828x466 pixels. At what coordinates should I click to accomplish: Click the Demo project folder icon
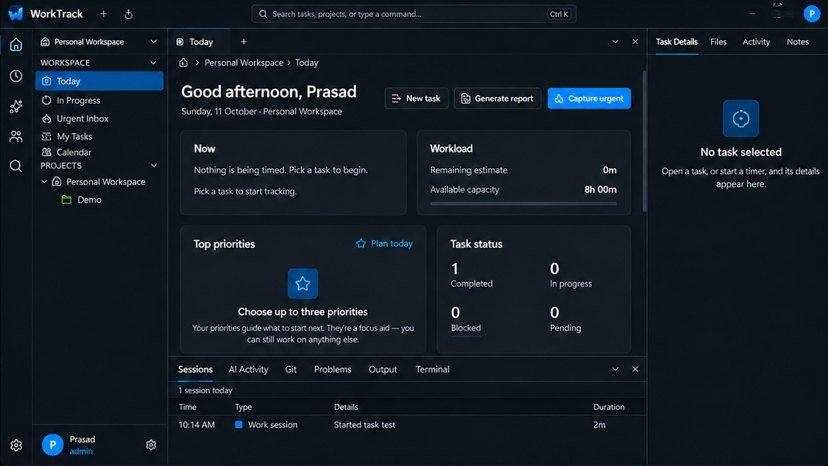coord(67,200)
